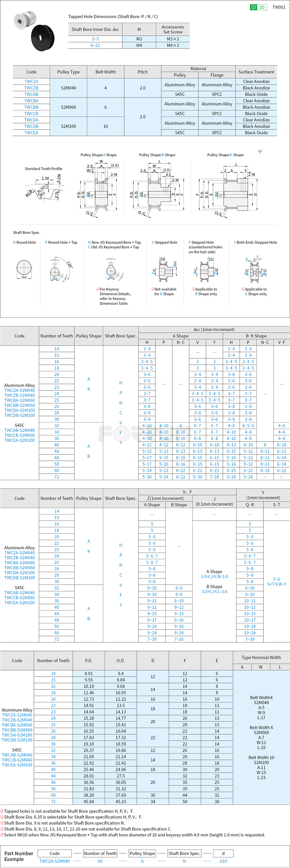
Task: Click the 'Not available for K Shape' note
Action: coord(164,291)
